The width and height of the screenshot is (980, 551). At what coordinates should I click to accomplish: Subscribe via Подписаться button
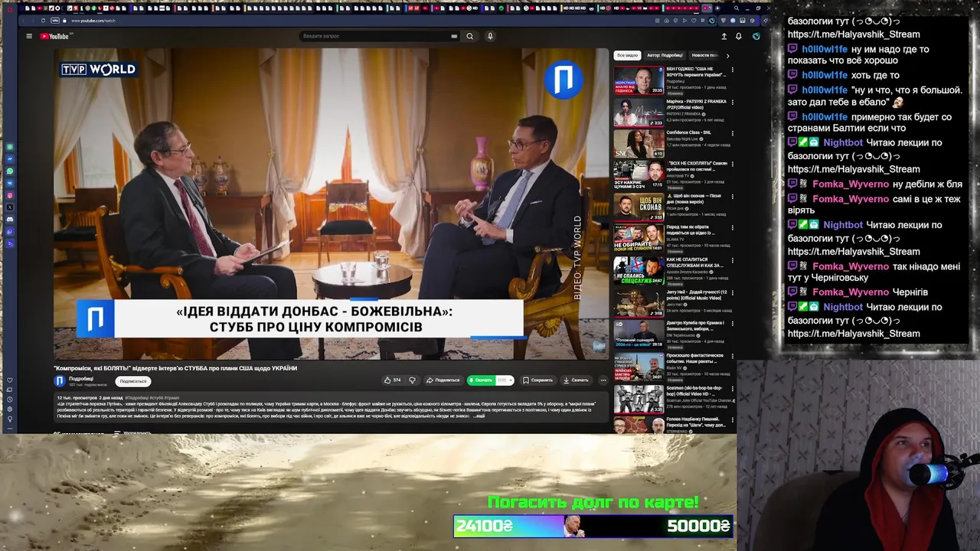133,381
